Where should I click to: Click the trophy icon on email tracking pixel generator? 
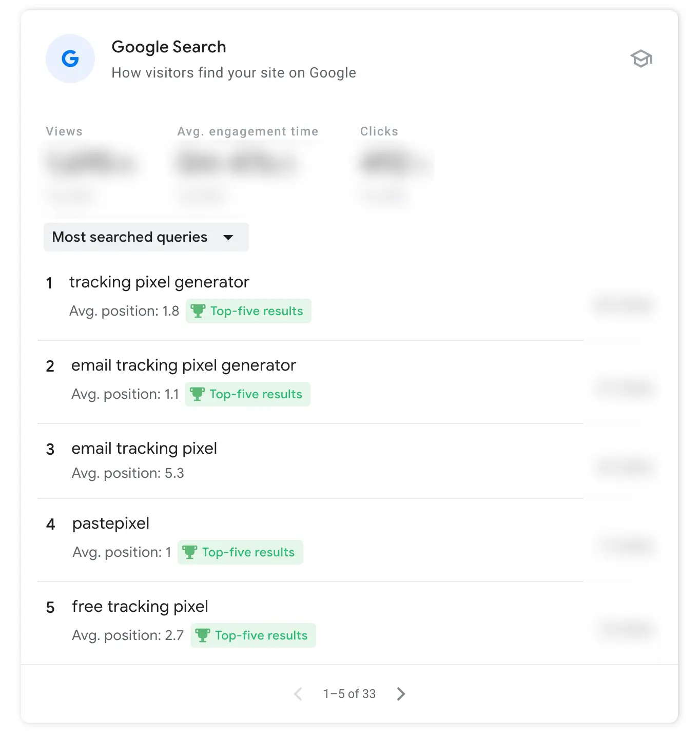197,394
